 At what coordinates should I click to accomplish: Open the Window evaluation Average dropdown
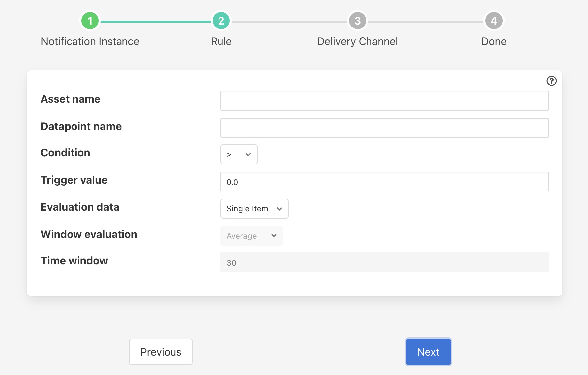tap(252, 236)
